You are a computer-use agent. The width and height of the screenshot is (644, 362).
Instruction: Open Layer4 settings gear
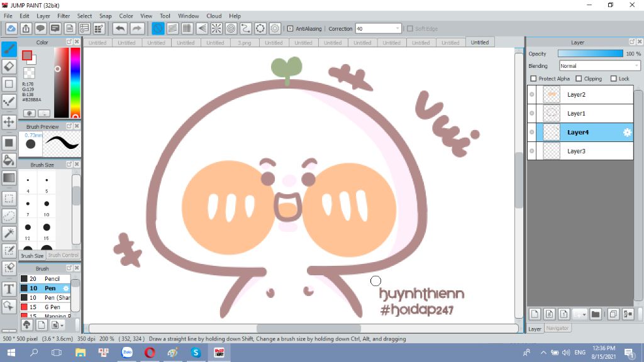click(x=627, y=132)
